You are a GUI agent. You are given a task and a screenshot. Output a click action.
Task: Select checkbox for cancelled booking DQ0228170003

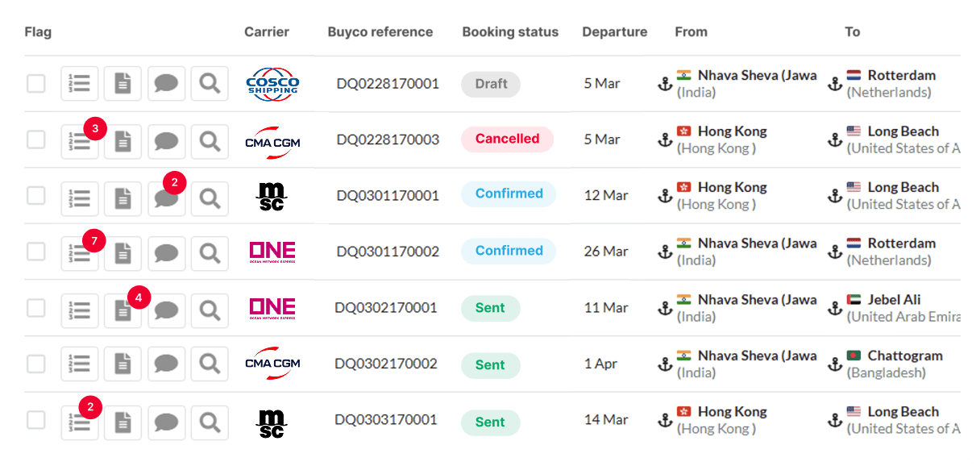pos(36,140)
